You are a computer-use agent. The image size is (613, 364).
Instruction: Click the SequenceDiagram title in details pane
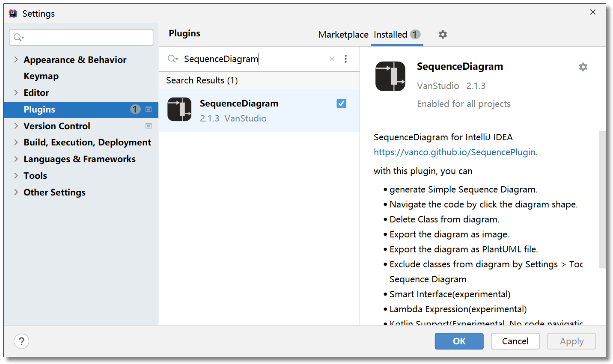(460, 67)
